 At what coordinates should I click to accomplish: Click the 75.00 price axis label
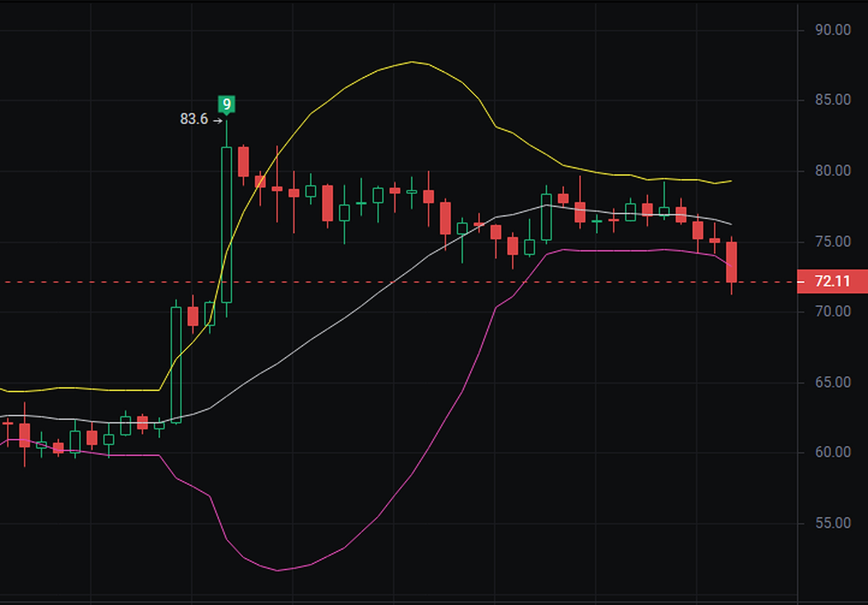pyautogui.click(x=833, y=242)
